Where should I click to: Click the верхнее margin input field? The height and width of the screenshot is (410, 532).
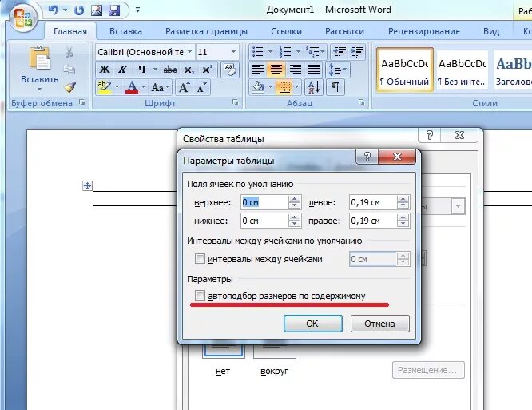click(264, 202)
